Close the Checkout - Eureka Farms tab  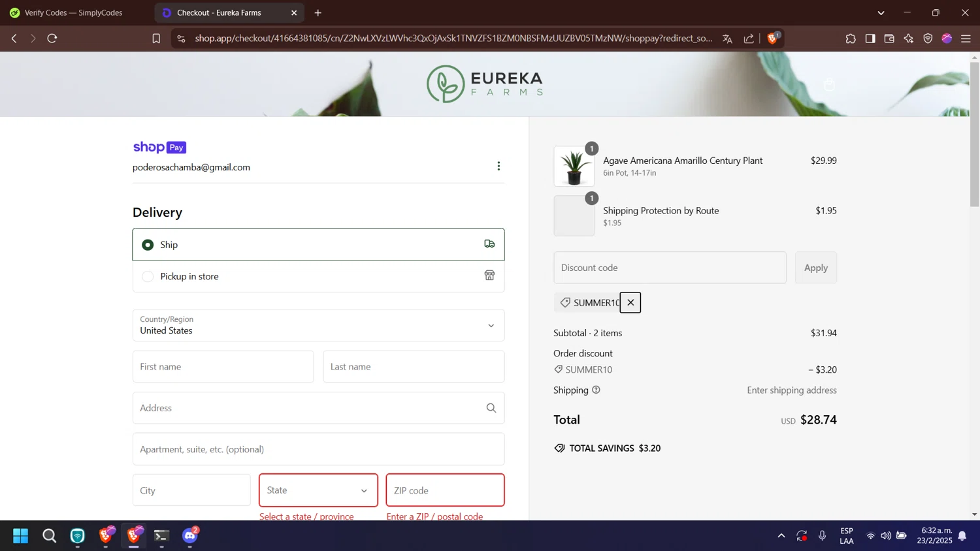click(294, 12)
